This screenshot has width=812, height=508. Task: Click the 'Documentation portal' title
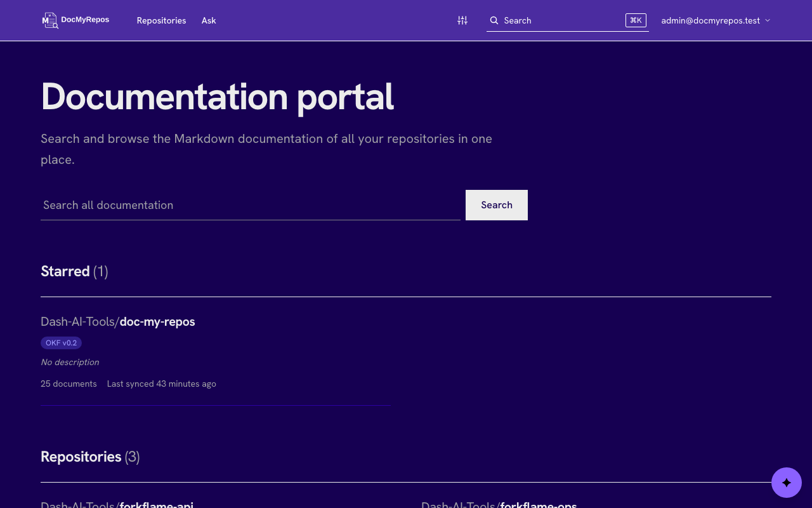click(217, 97)
